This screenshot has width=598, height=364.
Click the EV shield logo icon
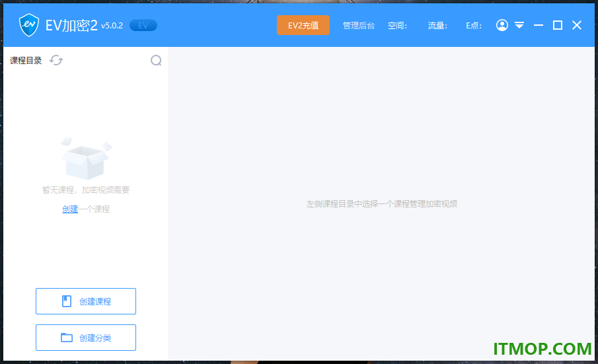[29, 25]
